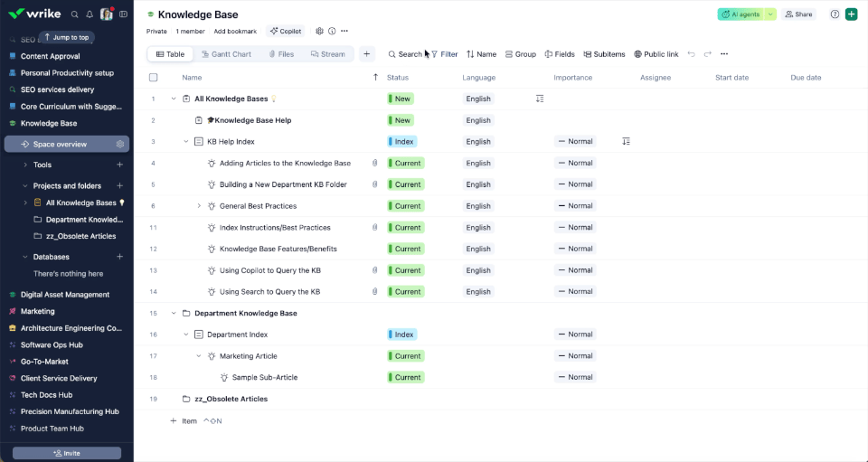Image resolution: width=868 pixels, height=462 pixels.
Task: Open Space overview settings gear
Action: (x=120, y=145)
